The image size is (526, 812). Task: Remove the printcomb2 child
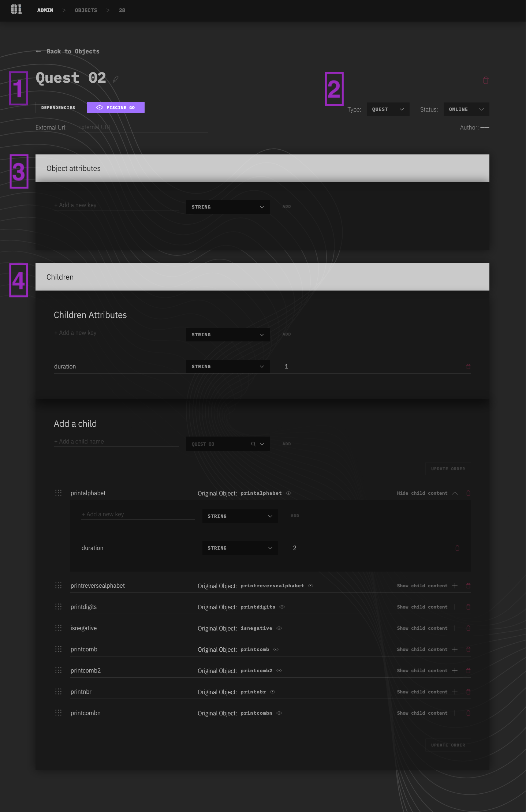click(x=468, y=670)
